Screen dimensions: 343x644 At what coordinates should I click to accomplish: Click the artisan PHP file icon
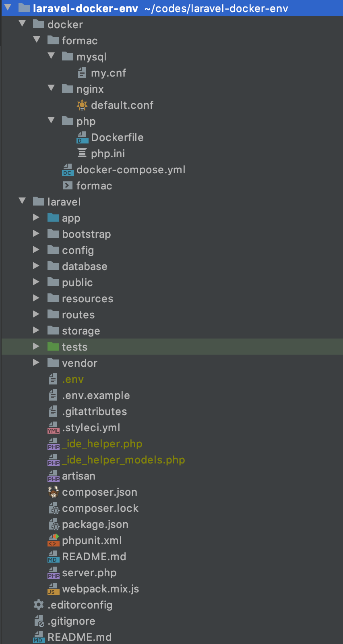click(53, 476)
